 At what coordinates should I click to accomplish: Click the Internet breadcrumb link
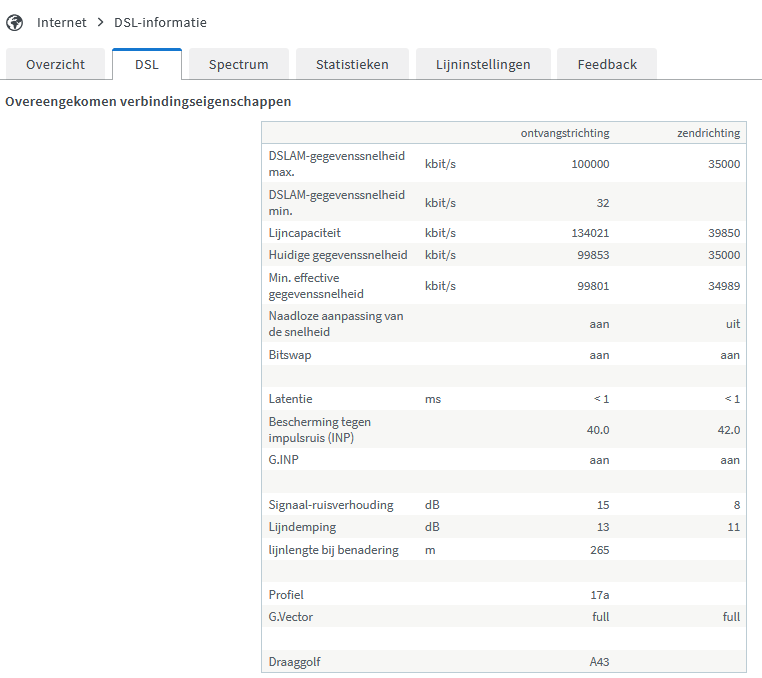62,22
